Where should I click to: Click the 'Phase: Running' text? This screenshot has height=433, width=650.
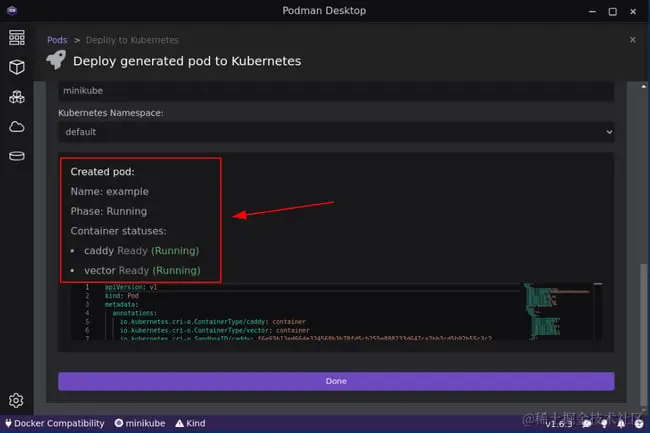tap(109, 211)
